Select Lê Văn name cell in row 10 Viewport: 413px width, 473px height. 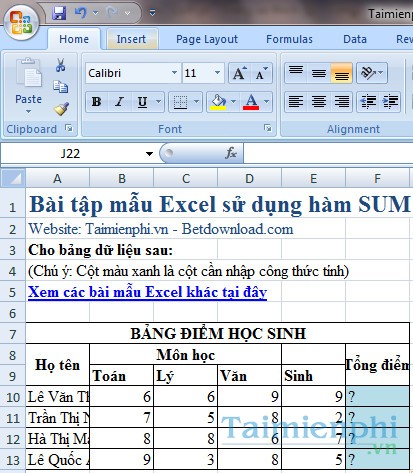[58, 397]
